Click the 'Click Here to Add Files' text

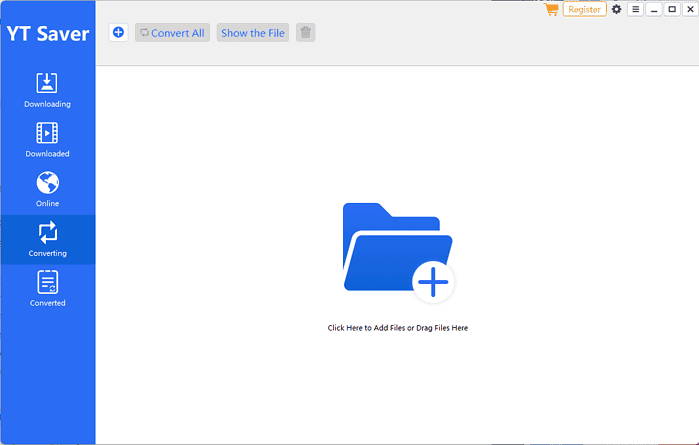point(397,328)
